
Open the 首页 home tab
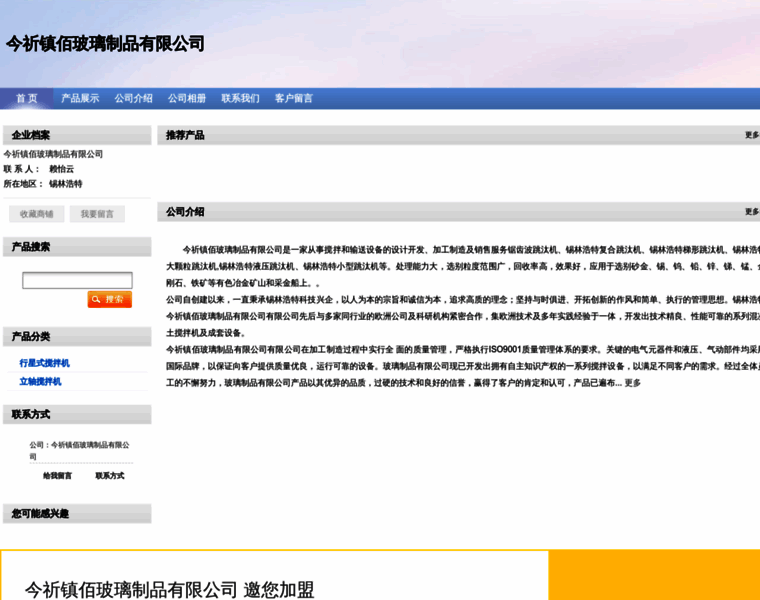point(26,98)
